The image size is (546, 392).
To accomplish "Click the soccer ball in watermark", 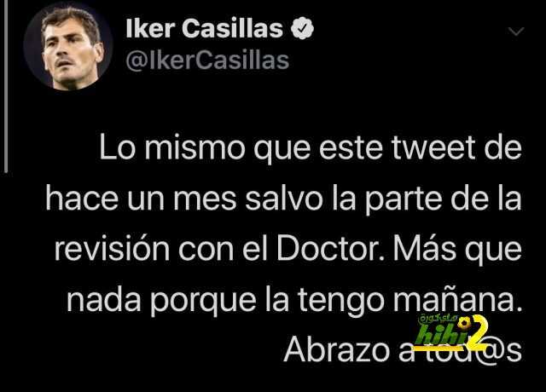I will [464, 323].
